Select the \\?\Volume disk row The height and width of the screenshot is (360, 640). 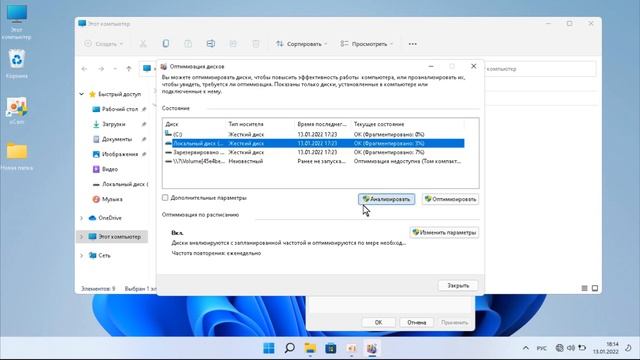pyautogui.click(x=313, y=161)
